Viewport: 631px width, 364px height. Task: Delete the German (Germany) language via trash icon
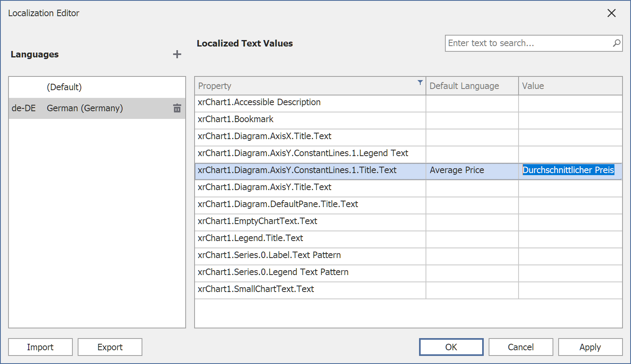177,108
